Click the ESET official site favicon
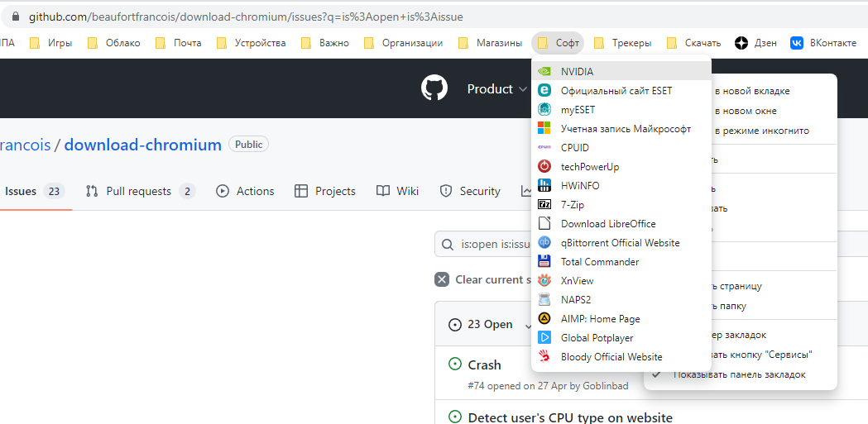Screen dimensions: 868x424 544,90
